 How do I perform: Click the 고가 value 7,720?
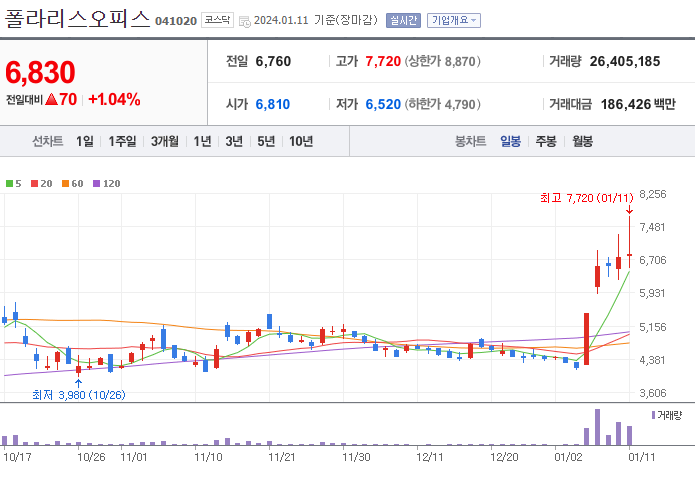click(383, 61)
